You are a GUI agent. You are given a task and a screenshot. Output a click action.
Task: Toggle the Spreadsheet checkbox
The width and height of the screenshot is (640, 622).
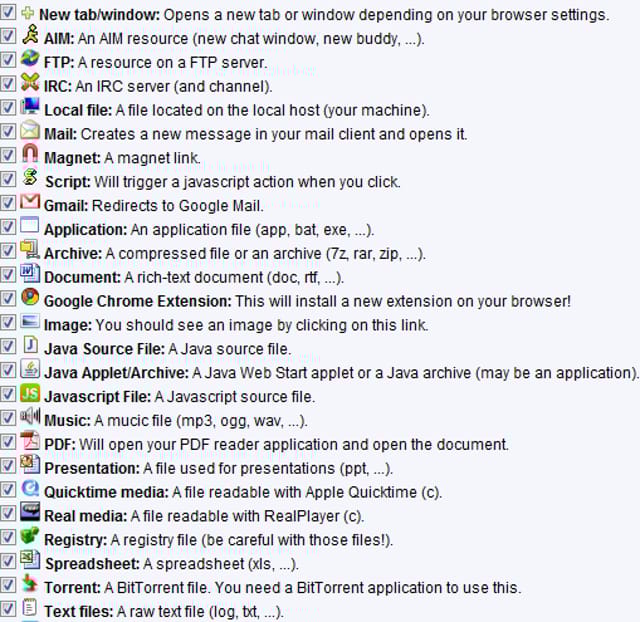click(x=8, y=561)
